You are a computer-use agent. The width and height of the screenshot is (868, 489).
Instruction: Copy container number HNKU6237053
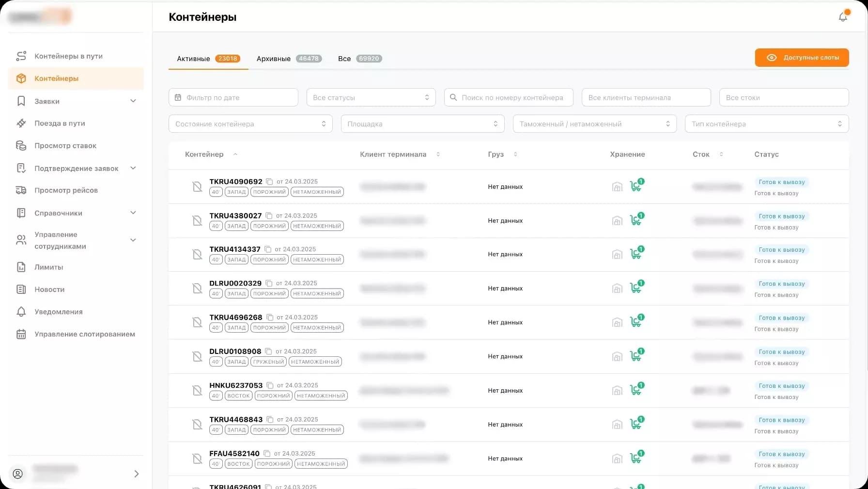point(270,385)
